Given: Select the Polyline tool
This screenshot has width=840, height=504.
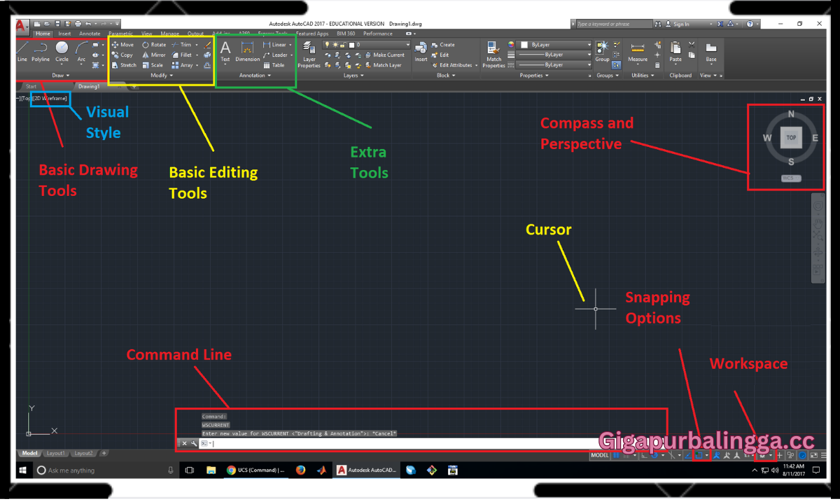Looking at the screenshot, I should (x=41, y=50).
